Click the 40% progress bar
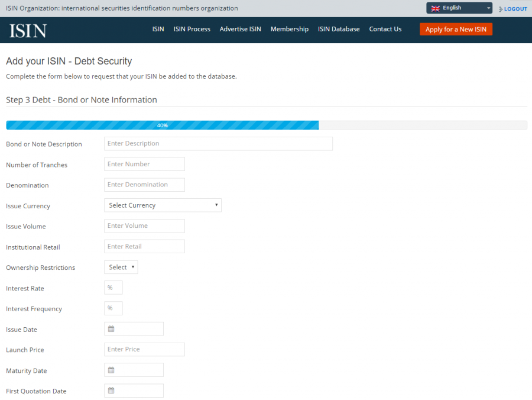The width and height of the screenshot is (532, 400). [x=163, y=125]
